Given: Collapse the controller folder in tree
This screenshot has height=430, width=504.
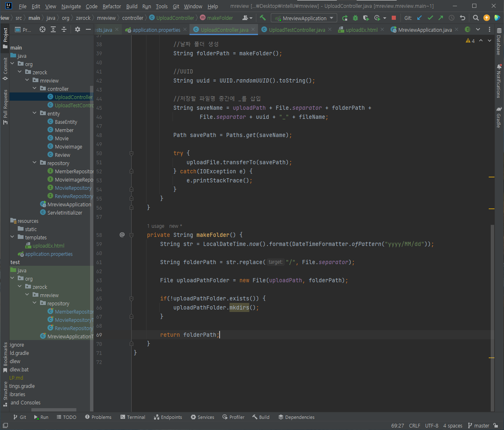Looking at the screenshot, I should [x=35, y=89].
